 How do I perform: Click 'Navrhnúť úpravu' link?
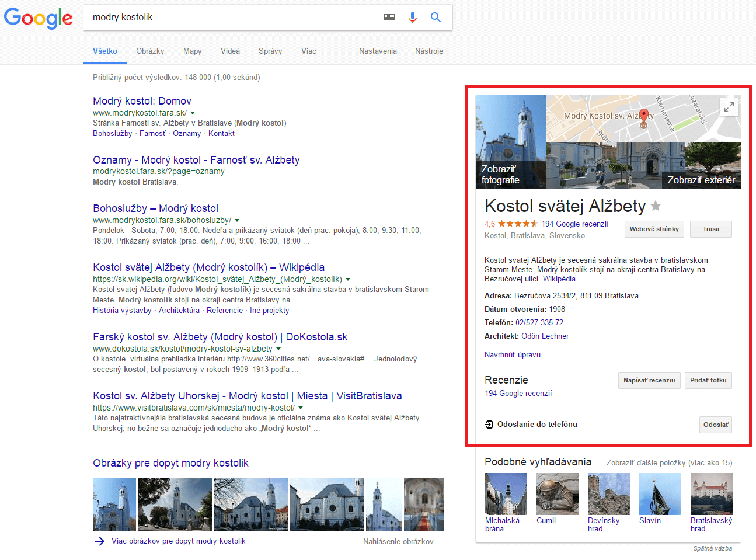coord(513,355)
